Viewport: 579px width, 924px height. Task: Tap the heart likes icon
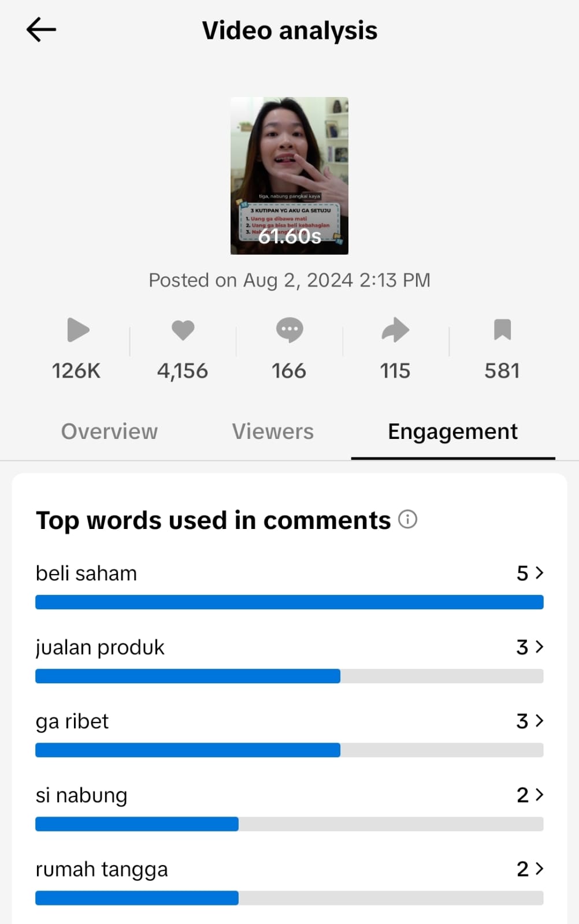183,330
